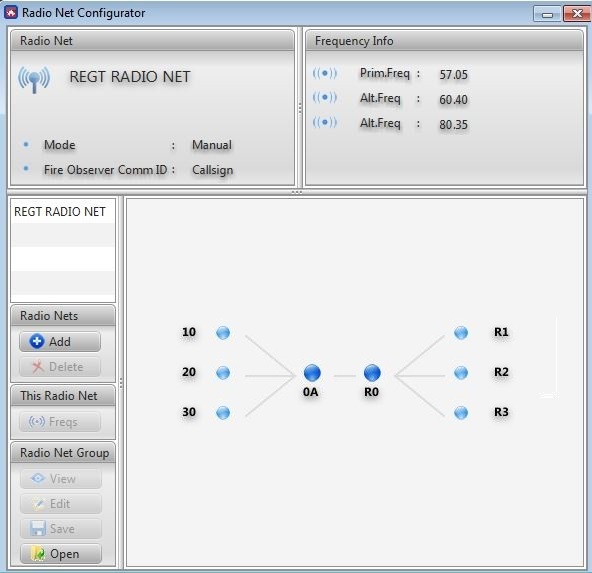Image resolution: width=592 pixels, height=573 pixels.
Task: Open a radio net group file
Action: 61,554
